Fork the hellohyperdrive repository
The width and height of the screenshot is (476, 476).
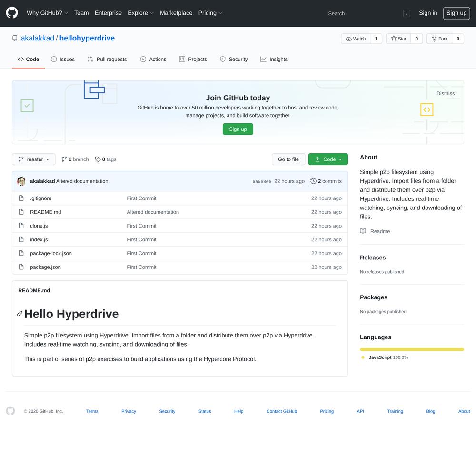point(439,39)
